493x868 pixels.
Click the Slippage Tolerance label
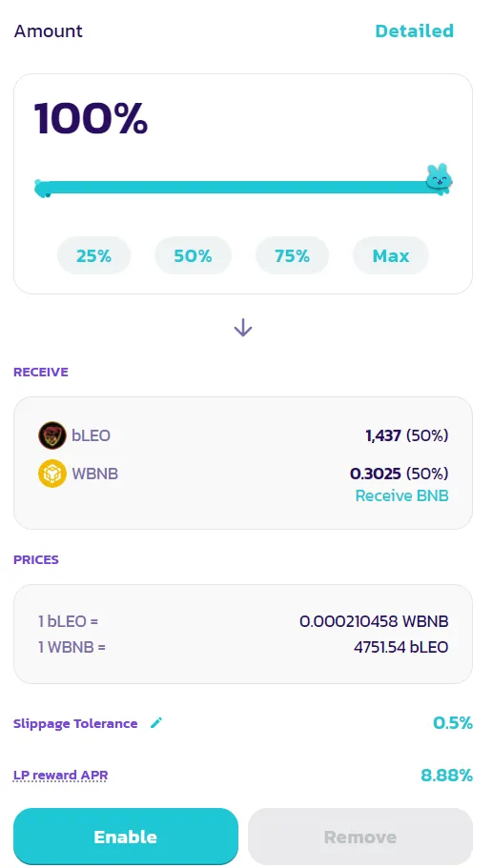[75, 723]
